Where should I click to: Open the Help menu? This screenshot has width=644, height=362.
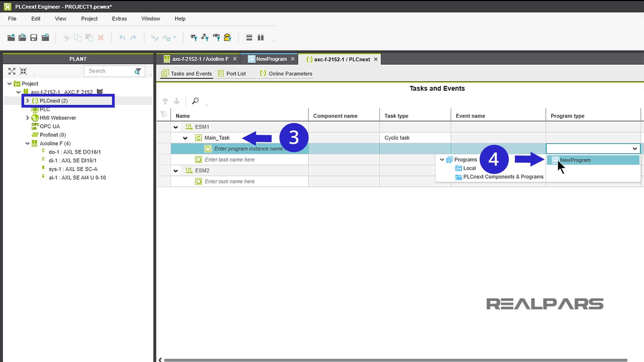[x=180, y=19]
